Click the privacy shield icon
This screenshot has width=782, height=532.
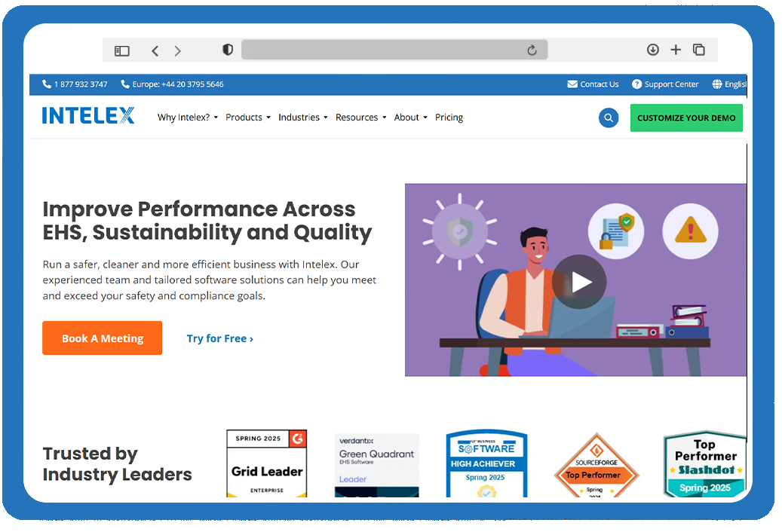point(228,50)
